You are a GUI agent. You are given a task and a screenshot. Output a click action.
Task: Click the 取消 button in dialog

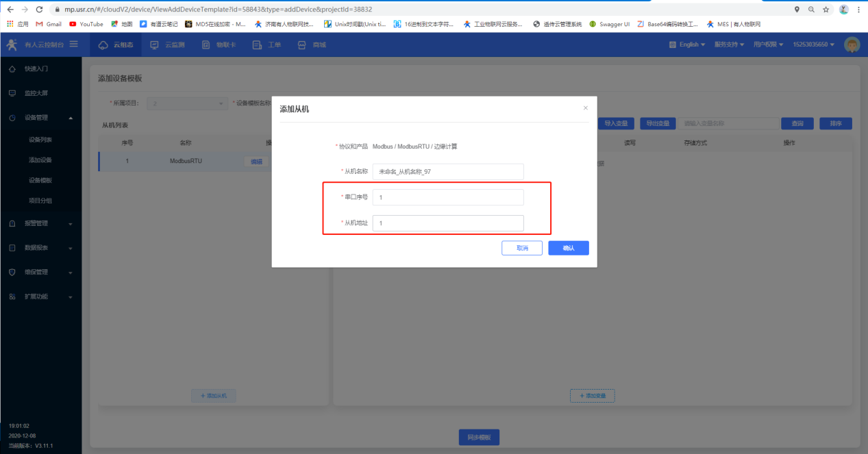(522, 248)
